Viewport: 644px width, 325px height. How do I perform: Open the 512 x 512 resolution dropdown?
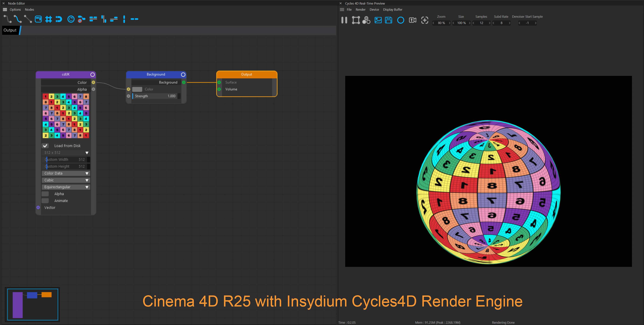click(66, 152)
